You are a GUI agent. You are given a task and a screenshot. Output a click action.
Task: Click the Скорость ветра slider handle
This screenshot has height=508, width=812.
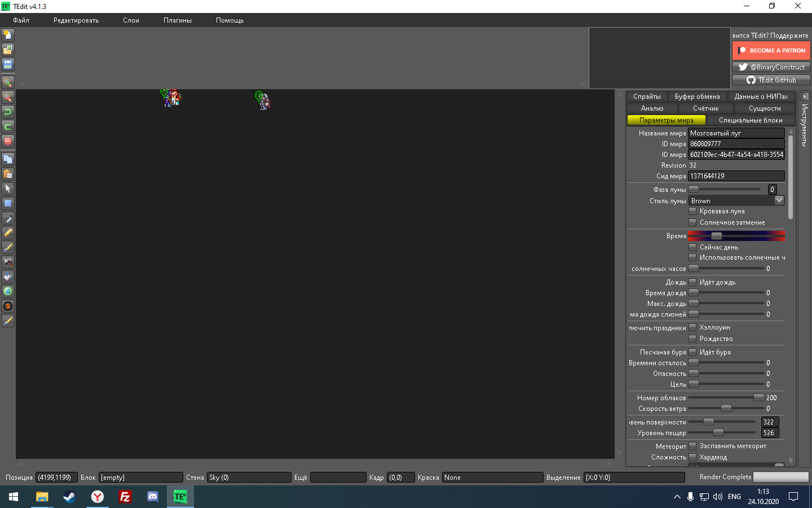click(x=726, y=409)
